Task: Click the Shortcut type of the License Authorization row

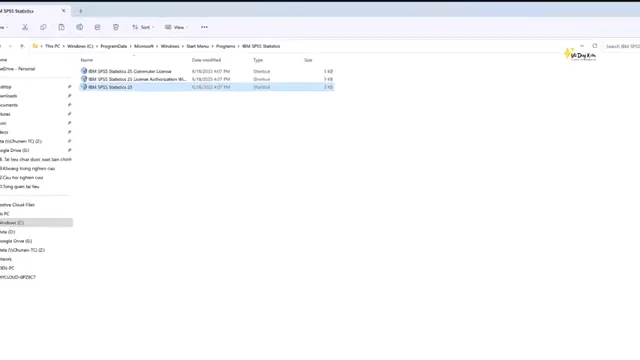Action: 261,79
